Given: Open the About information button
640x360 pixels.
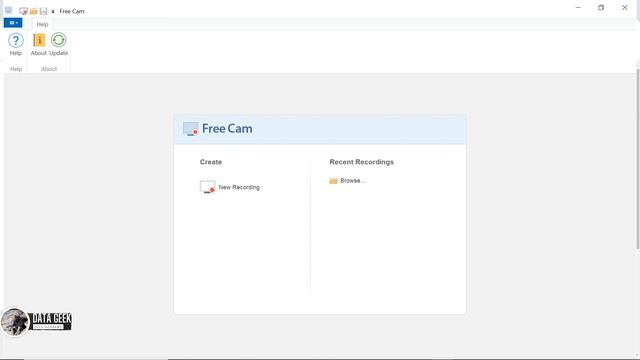Looking at the screenshot, I should [x=39, y=44].
